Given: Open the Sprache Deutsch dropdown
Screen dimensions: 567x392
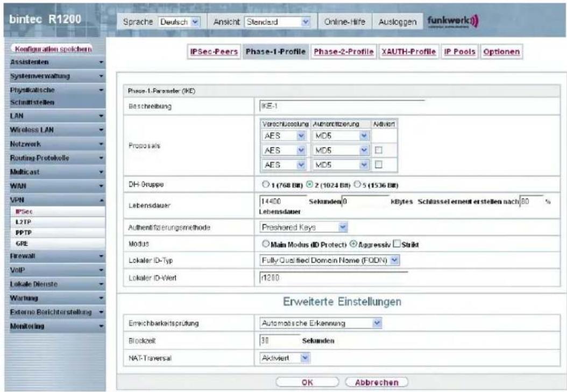Looking at the screenshot, I should (x=179, y=22).
